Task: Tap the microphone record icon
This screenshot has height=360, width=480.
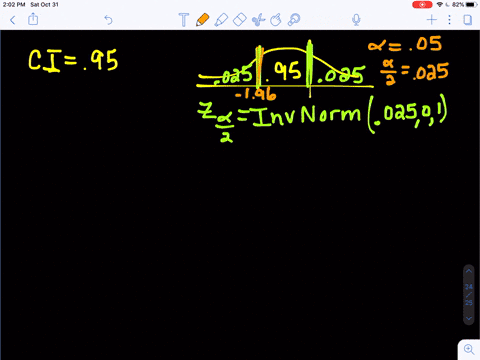Action: pos(356,20)
